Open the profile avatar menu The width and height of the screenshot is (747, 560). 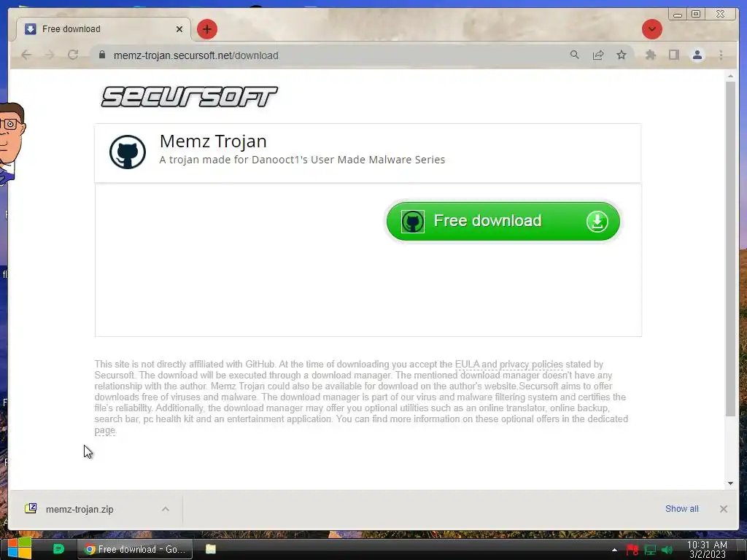pyautogui.click(x=697, y=55)
